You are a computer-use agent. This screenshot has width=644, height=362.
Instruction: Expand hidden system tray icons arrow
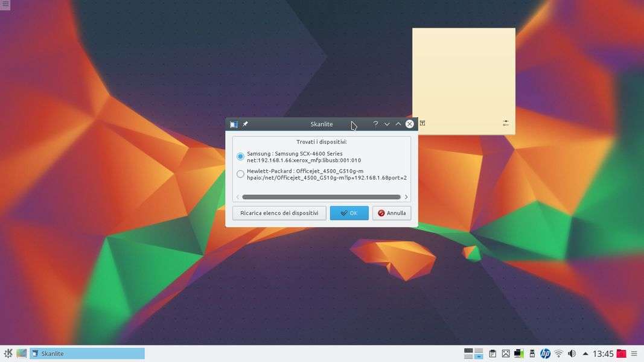click(x=585, y=354)
